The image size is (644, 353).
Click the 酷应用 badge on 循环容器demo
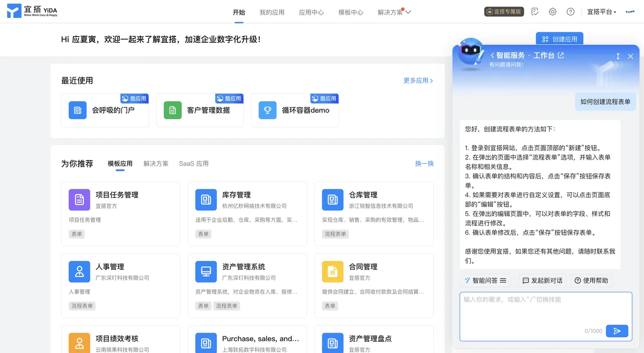324,98
